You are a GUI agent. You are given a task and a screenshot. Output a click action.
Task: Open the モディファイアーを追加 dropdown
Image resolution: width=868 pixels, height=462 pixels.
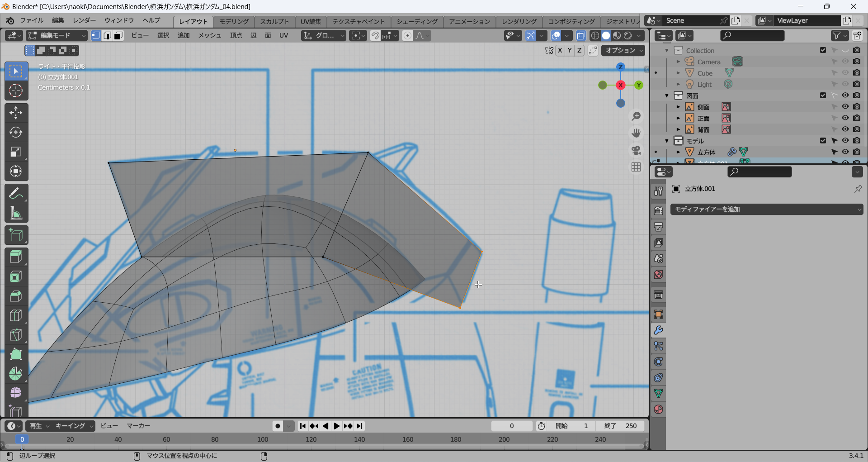pos(766,209)
